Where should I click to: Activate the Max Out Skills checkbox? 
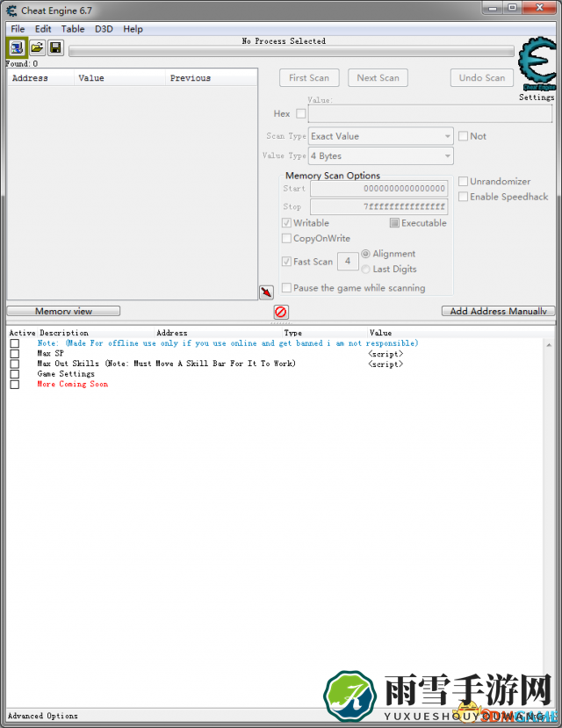[15, 364]
